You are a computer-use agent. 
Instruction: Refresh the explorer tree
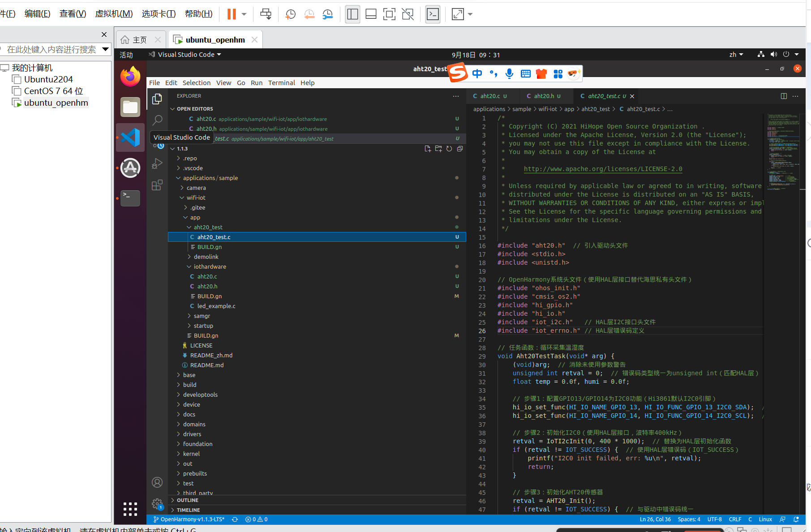449,149
